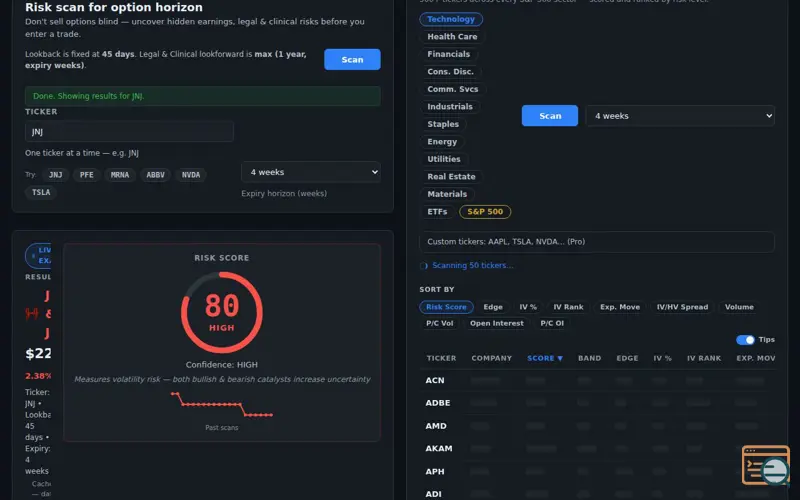Select the Cons. Disc. sector chip
Image resolution: width=800 pixels, height=500 pixels.
451,71
